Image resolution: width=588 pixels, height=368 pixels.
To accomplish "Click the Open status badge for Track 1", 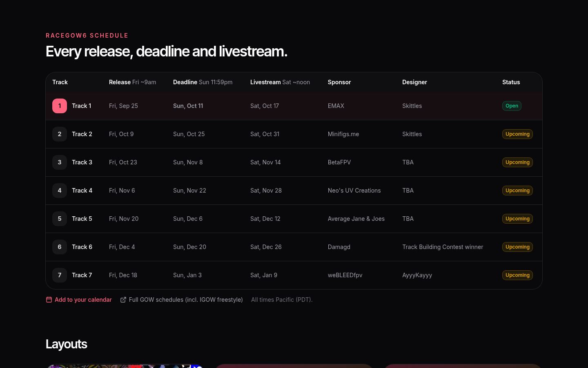I will [x=512, y=106].
